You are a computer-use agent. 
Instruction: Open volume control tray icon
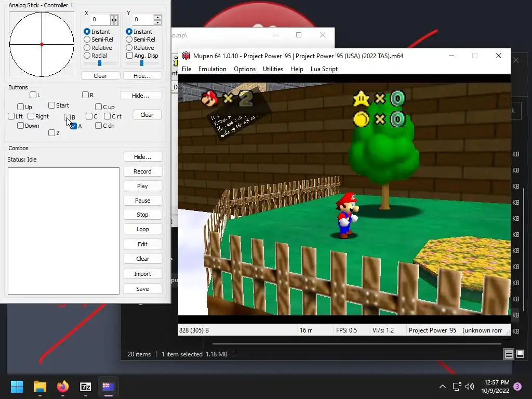tap(470, 387)
